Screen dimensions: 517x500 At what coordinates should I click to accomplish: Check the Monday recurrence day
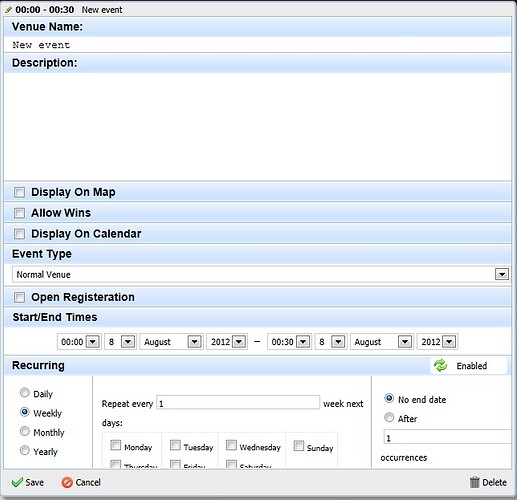[115, 445]
